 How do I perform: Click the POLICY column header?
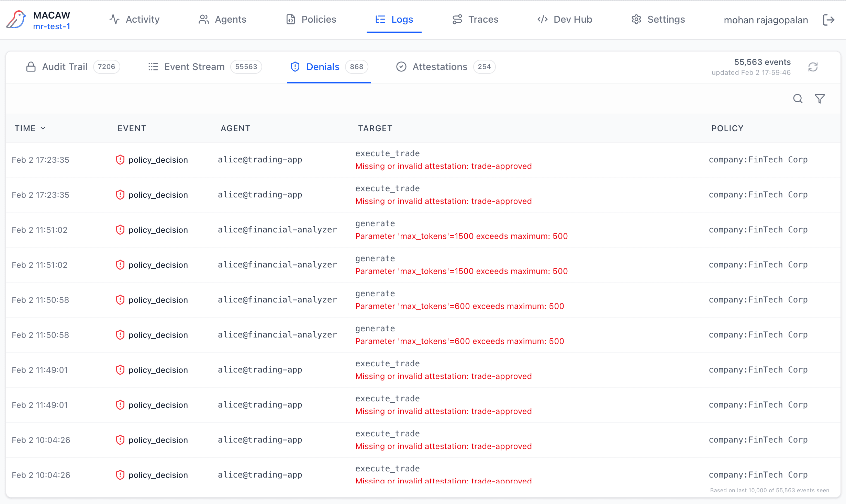[727, 128]
